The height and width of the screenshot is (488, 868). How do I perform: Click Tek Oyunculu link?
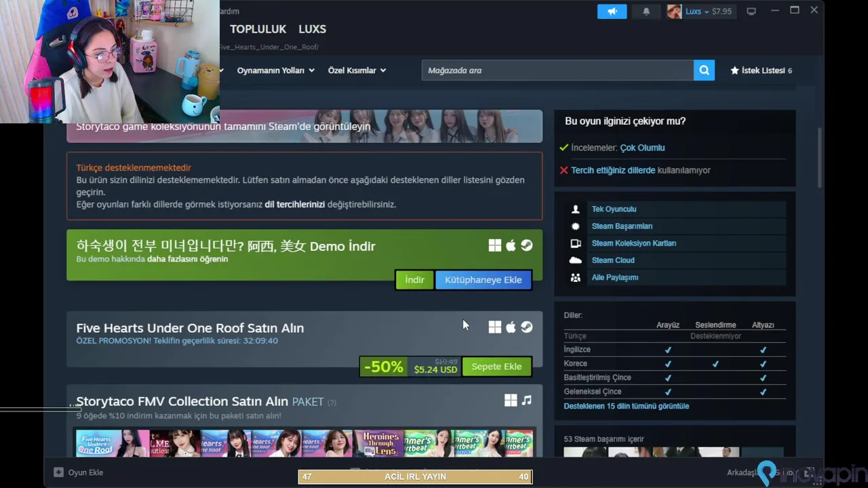(614, 209)
